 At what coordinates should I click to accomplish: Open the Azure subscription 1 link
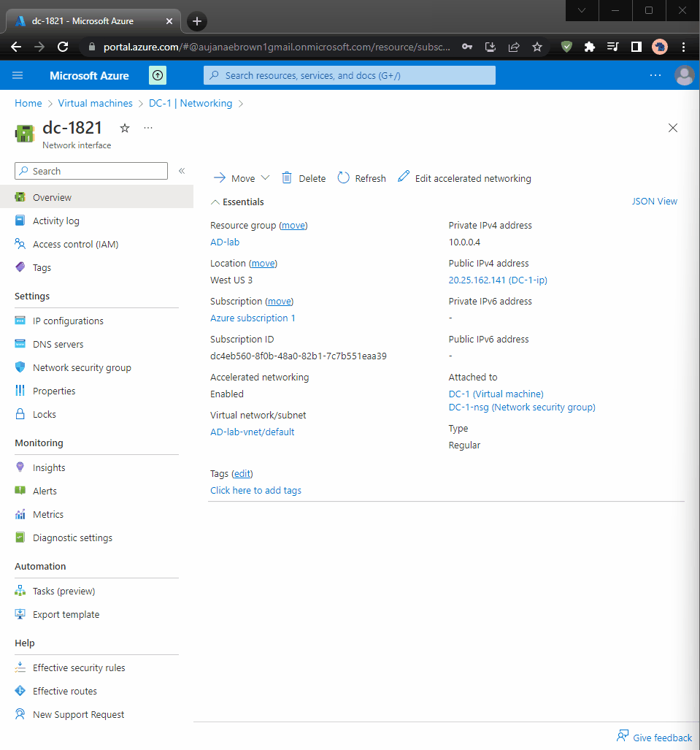click(x=253, y=318)
